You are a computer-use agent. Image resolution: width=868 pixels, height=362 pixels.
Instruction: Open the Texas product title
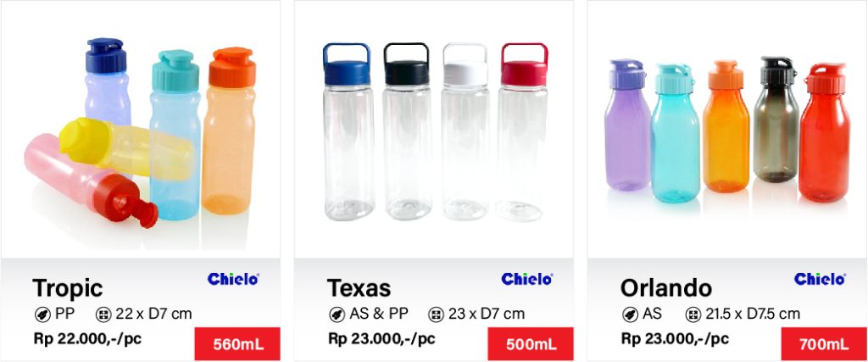tap(359, 287)
